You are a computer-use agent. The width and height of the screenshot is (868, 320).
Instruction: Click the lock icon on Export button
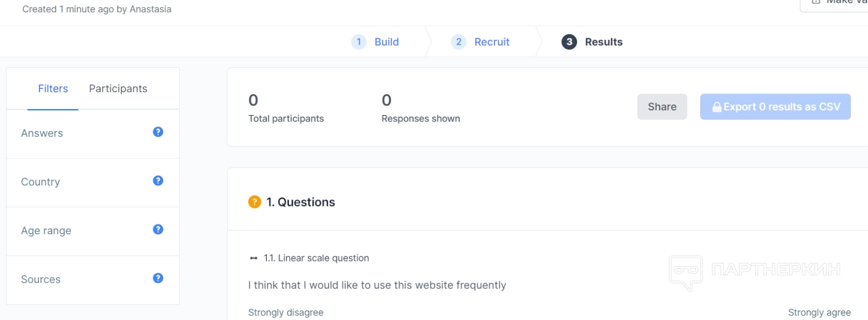click(x=717, y=107)
